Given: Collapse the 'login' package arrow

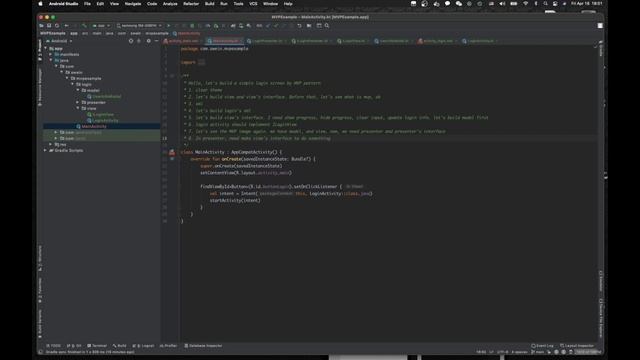Looking at the screenshot, I should (73, 84).
